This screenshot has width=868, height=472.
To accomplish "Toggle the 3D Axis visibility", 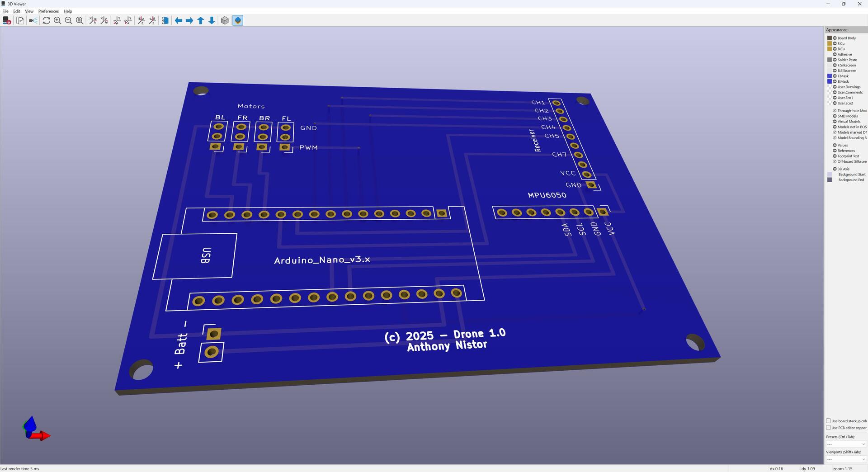I will click(835, 169).
